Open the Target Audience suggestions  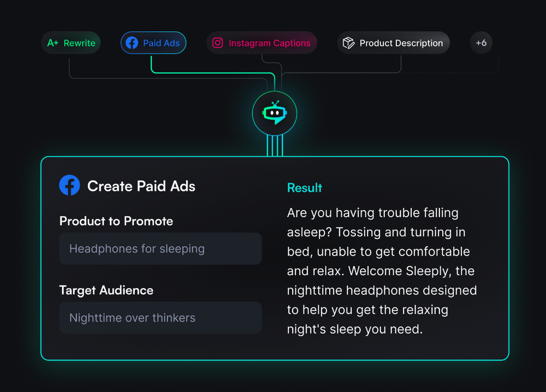pos(160,318)
